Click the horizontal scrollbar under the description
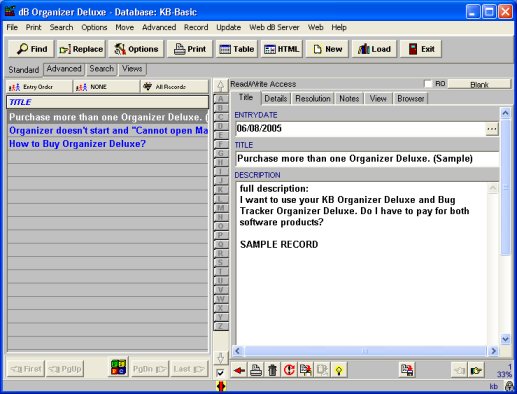 365,351
